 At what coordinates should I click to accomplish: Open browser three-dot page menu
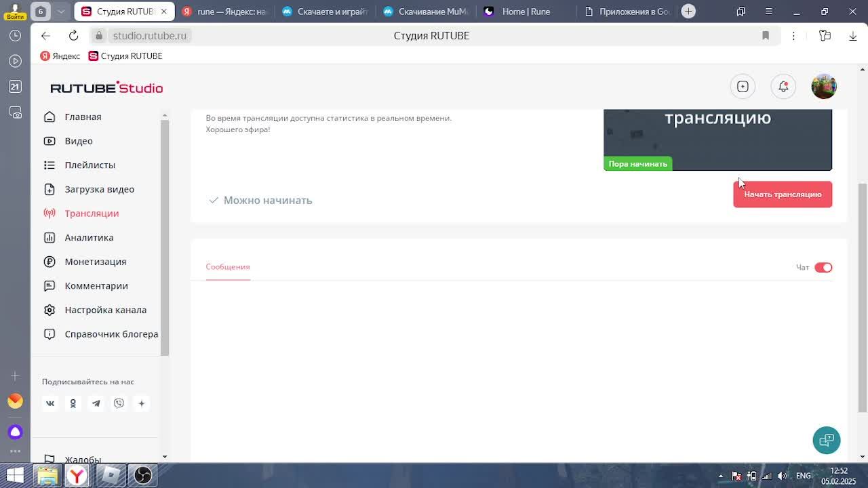793,35
